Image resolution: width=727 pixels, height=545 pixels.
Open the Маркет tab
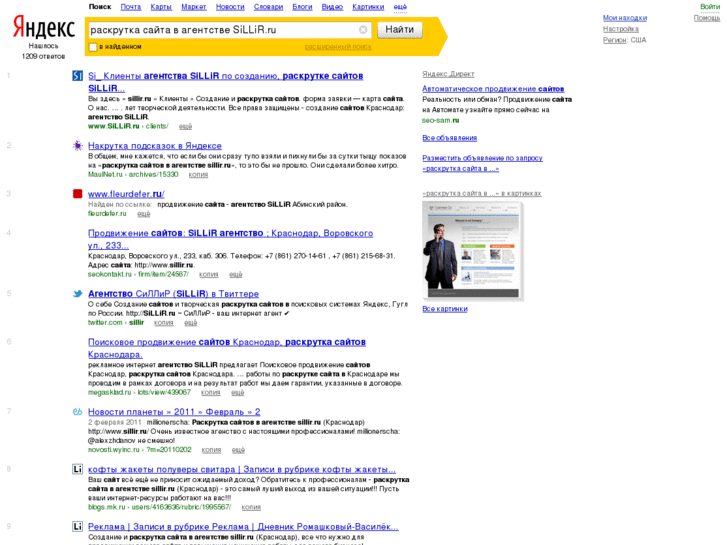pos(194,7)
